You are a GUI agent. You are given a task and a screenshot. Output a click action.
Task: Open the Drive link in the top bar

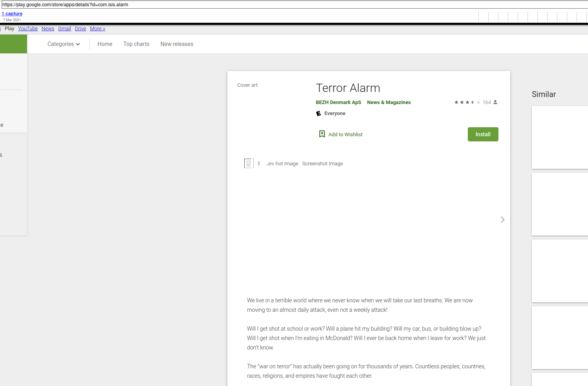pos(81,29)
